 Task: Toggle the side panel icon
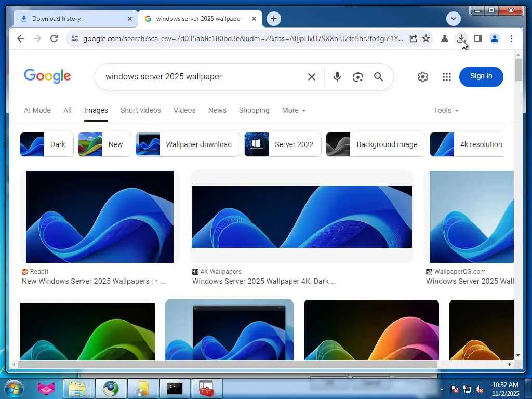[478, 38]
